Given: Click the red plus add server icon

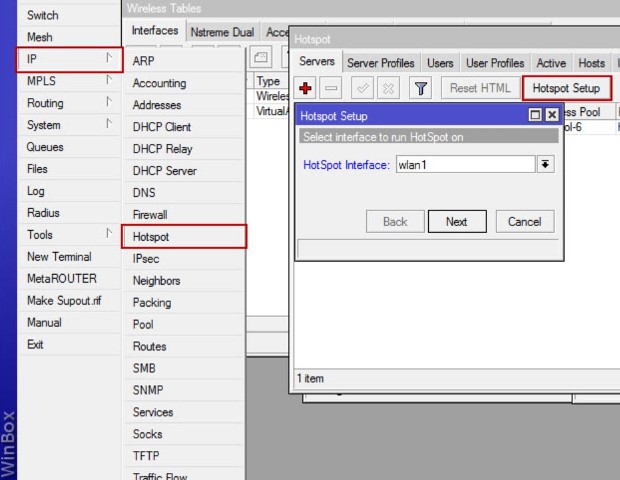Looking at the screenshot, I should click(305, 88).
